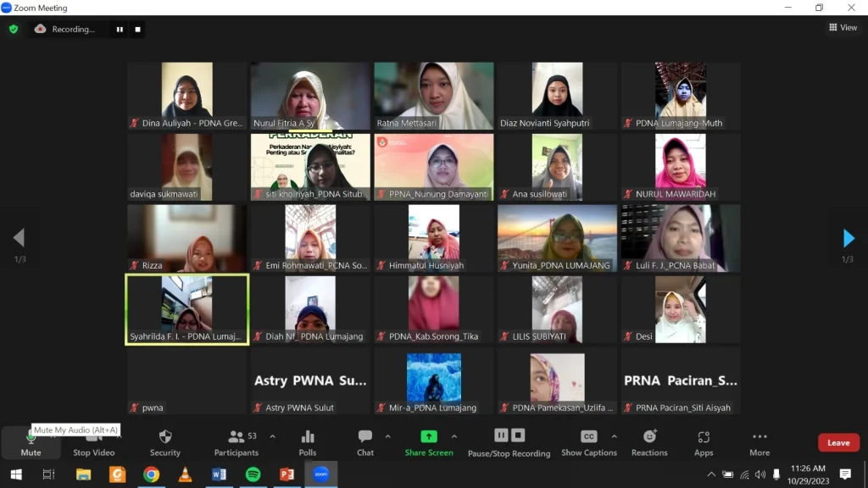The height and width of the screenshot is (488, 868).
Task: Open the Windows Start menu
Action: 16,474
